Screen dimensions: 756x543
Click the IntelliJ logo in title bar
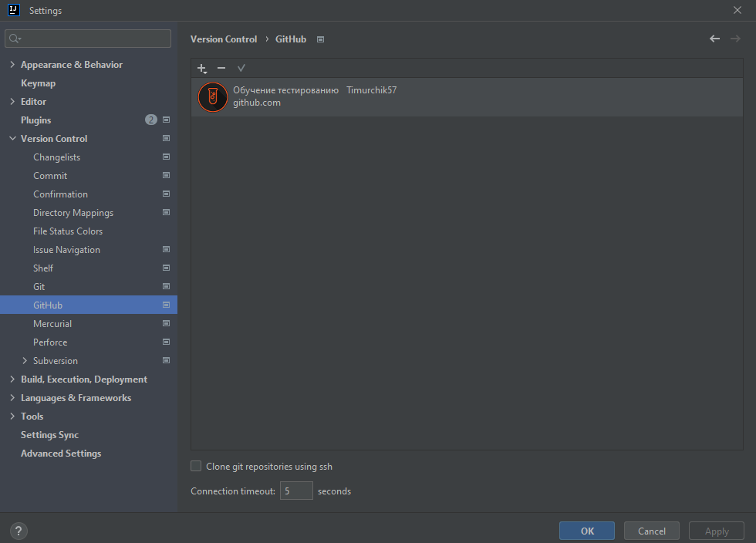[14, 10]
